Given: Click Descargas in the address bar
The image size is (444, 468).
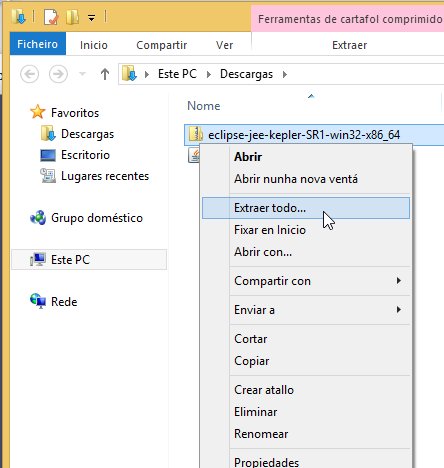Looking at the screenshot, I should coord(246,74).
